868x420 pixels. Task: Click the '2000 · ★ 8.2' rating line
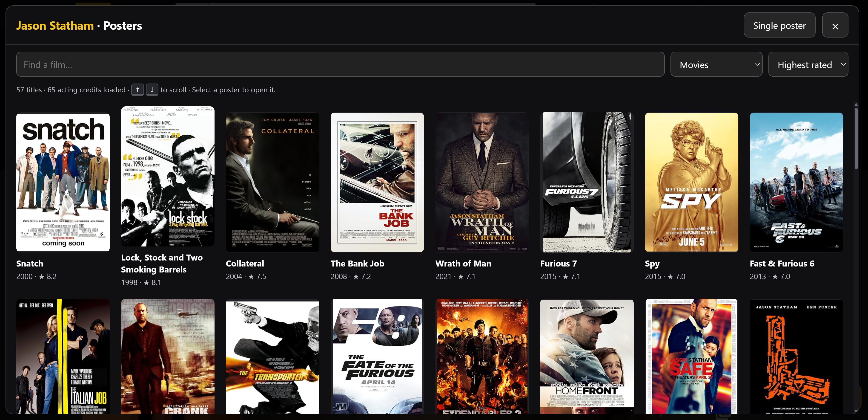[36, 276]
